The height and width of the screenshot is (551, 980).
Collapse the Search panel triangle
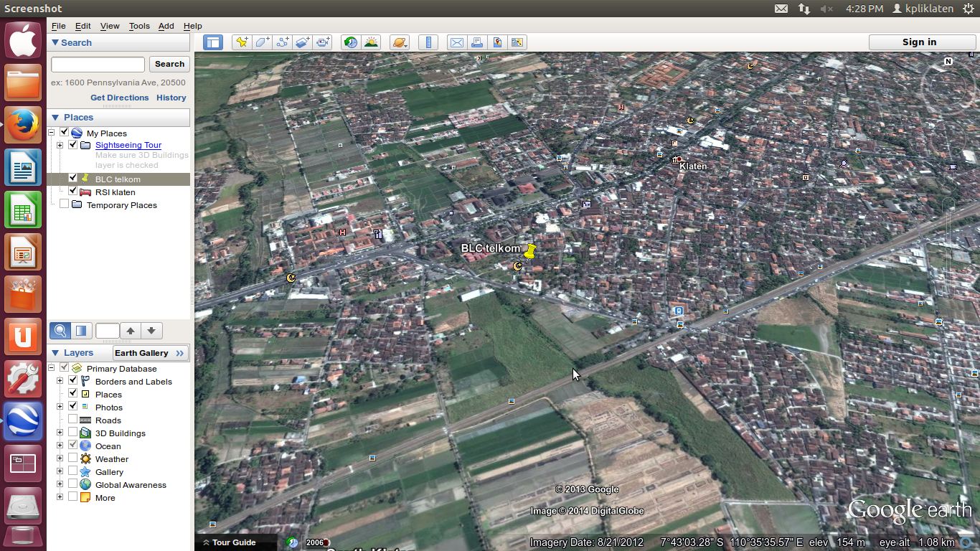[55, 42]
